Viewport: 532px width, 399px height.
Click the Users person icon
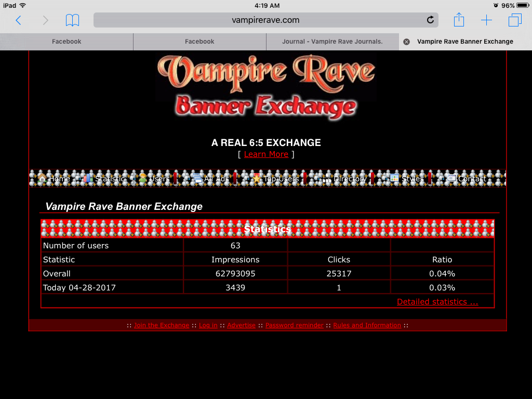[143, 178]
